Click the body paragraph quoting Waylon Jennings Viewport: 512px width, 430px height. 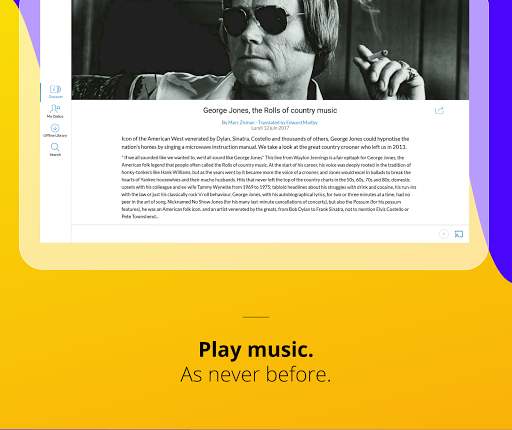point(269,187)
